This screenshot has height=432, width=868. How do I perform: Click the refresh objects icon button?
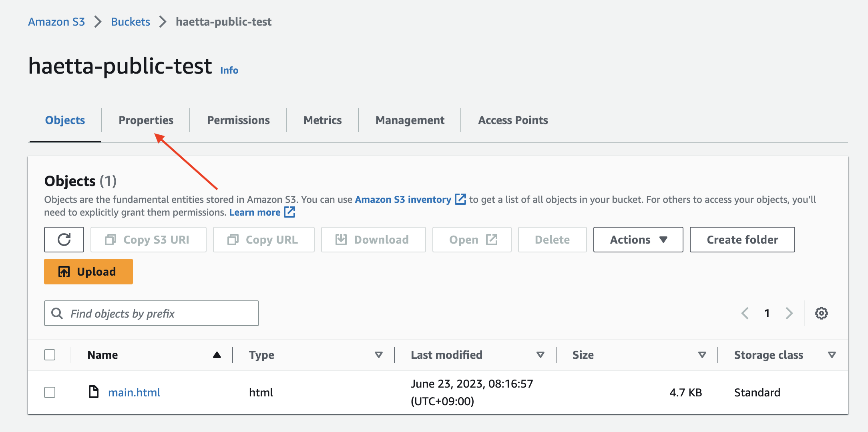click(64, 240)
